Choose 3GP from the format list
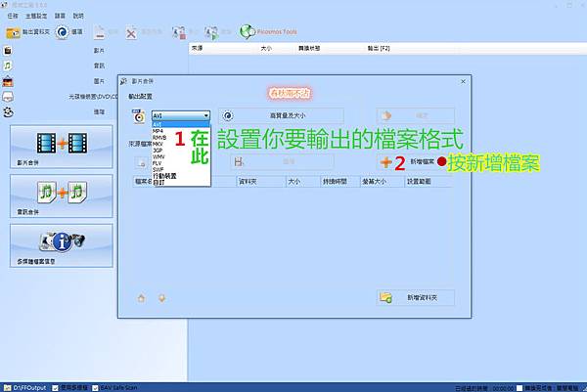587x392 pixels. (181, 150)
